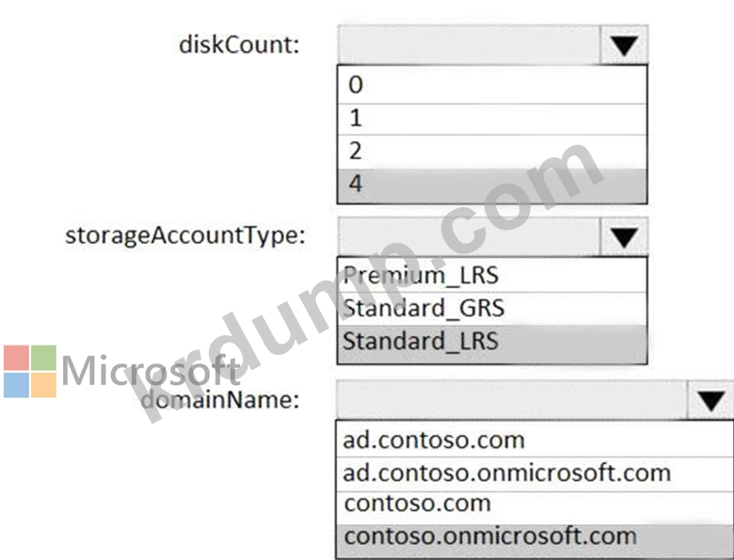
Task: Click the storageAccountType label text
Action: click(x=184, y=235)
